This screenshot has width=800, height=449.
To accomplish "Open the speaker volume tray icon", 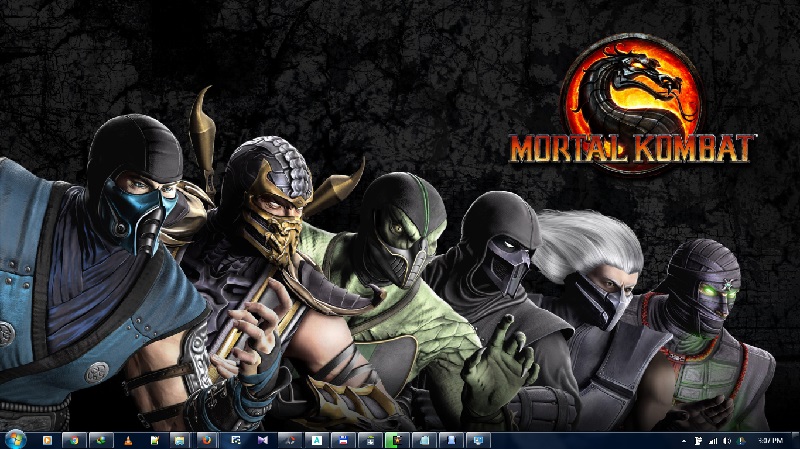I will [x=727, y=441].
